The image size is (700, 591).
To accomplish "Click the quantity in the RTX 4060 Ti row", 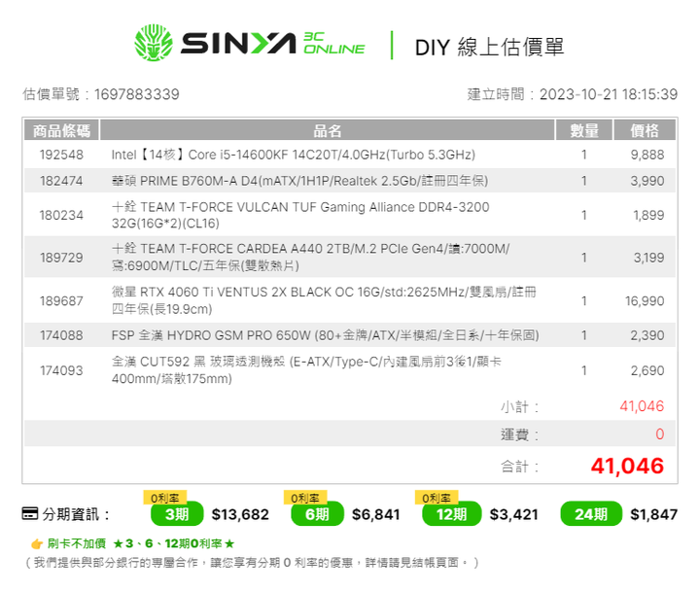I will [584, 301].
